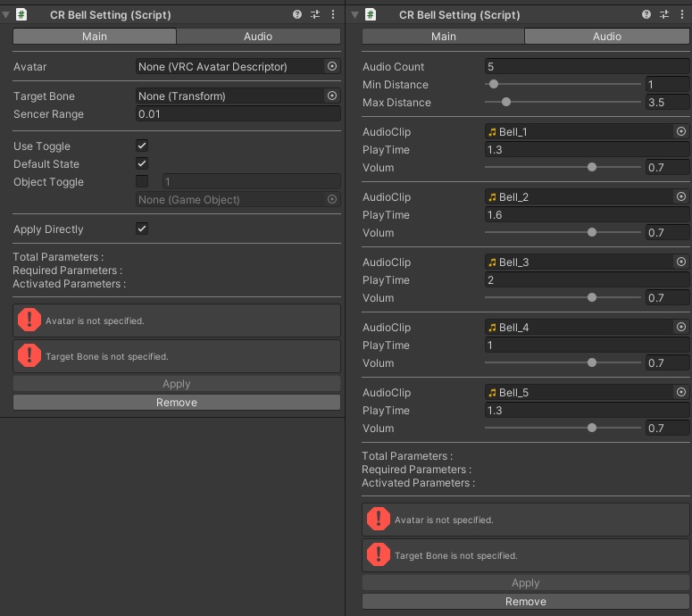This screenshot has width=692, height=616.
Task: Switch to Main tab in right panel
Action: tap(443, 37)
